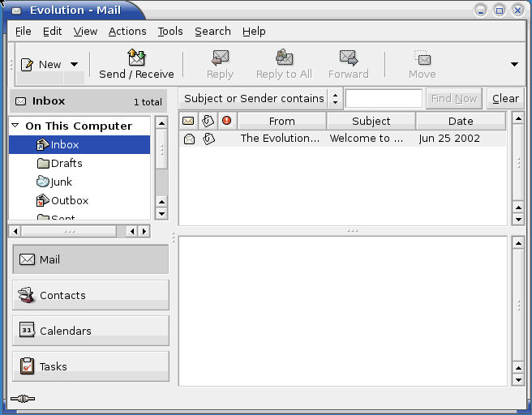Viewport: 532px width, 415px height.
Task: Sort by the read status column header
Action: coord(188,121)
